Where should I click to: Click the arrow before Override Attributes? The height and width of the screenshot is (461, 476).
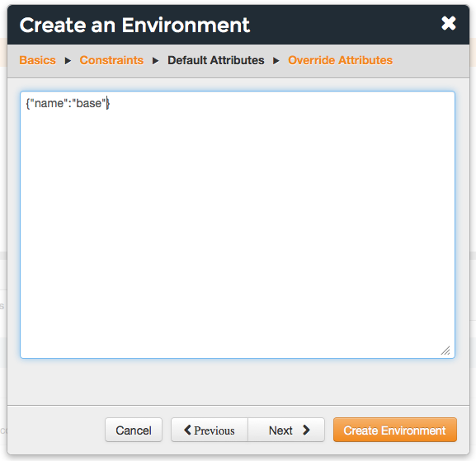tap(276, 61)
